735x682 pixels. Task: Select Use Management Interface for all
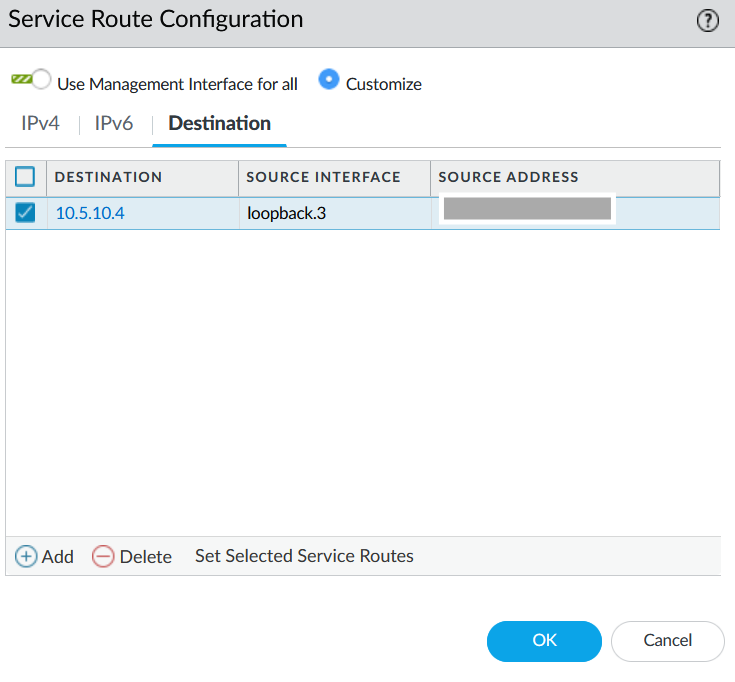[x=42, y=80]
